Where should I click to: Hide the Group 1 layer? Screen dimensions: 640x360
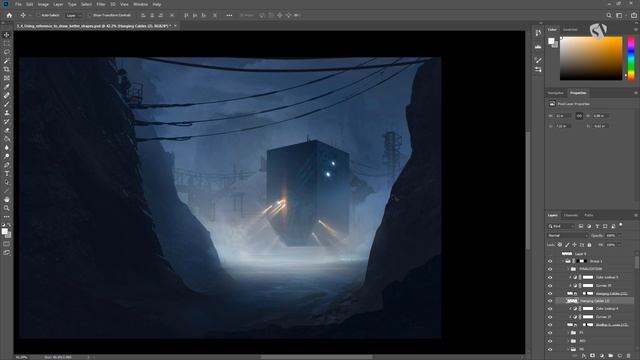pyautogui.click(x=550, y=261)
